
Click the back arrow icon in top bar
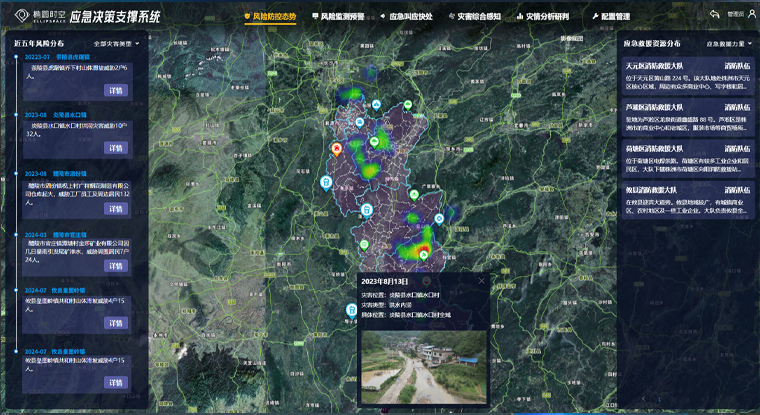tap(715, 15)
